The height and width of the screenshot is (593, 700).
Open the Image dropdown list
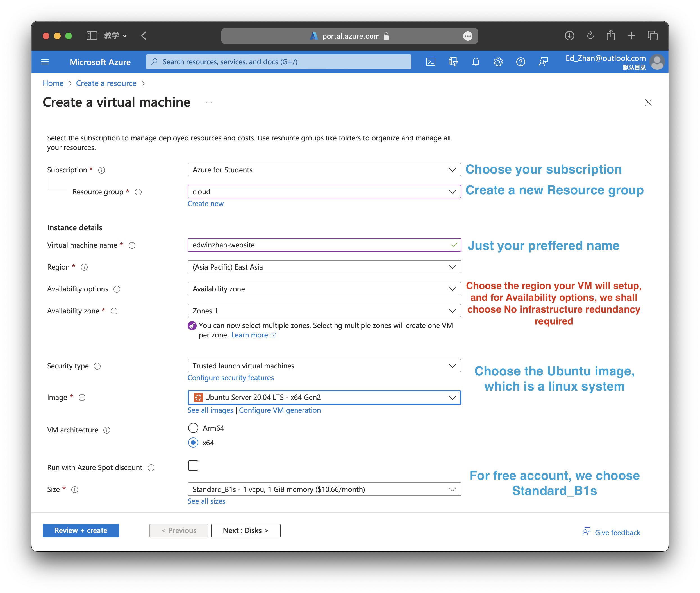click(x=324, y=397)
